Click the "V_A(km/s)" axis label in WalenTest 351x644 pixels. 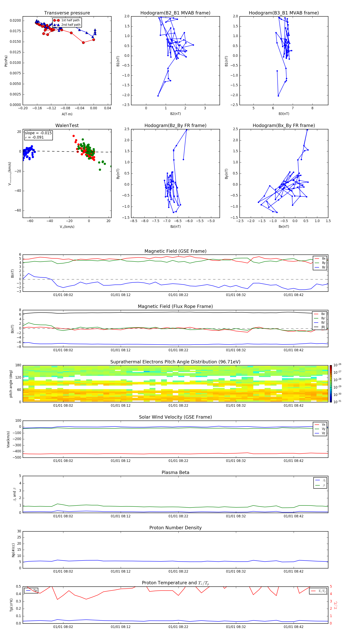coord(67,227)
